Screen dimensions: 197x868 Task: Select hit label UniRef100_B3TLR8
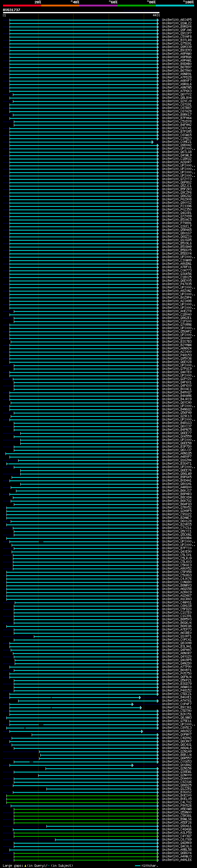tap(177, 40)
